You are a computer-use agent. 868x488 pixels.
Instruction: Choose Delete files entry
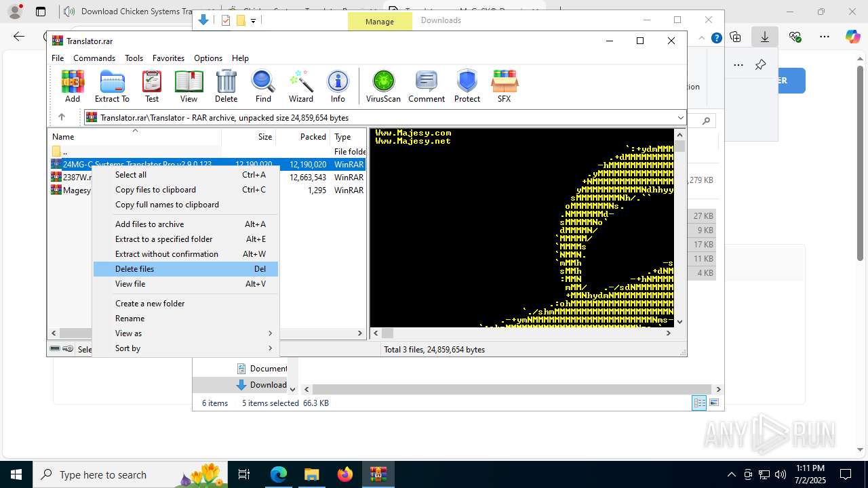(186, 269)
